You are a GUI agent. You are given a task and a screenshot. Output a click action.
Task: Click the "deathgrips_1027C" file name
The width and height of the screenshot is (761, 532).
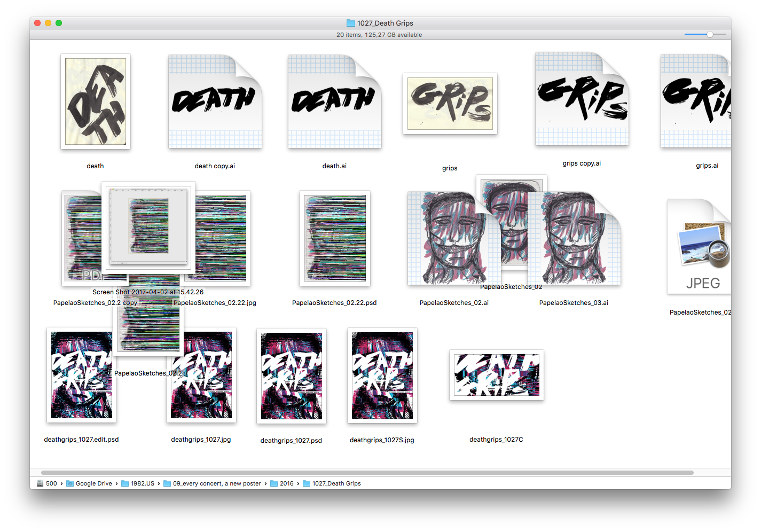[496, 440]
